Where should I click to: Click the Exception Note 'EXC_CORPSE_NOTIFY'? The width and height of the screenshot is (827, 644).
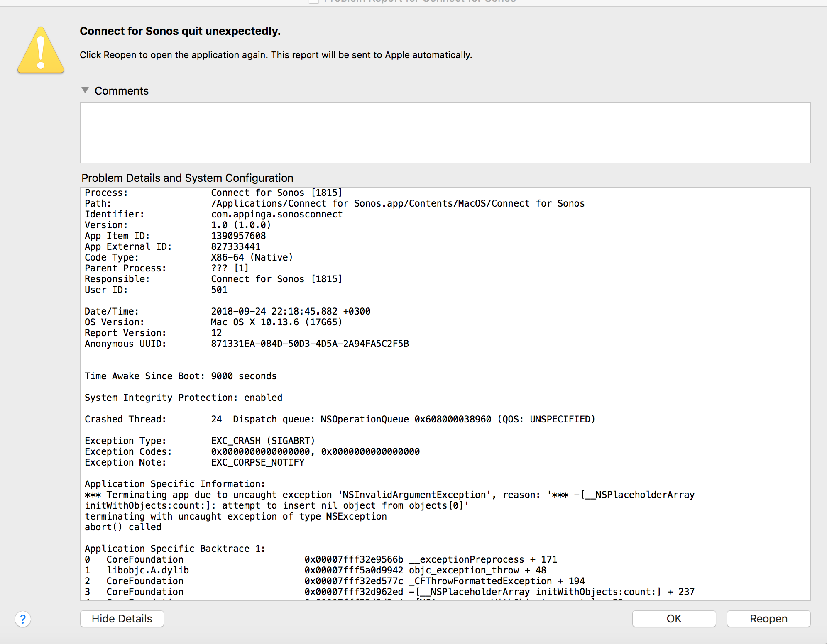258,462
